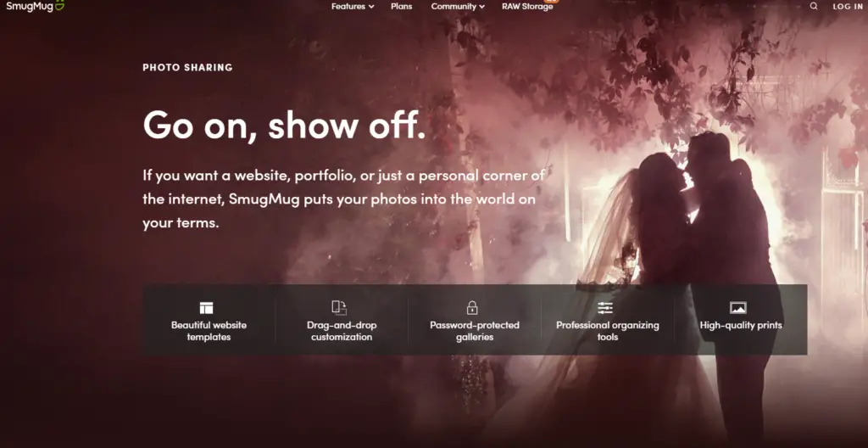868x448 pixels.
Task: Click the website templates layout icon
Action: click(207, 308)
